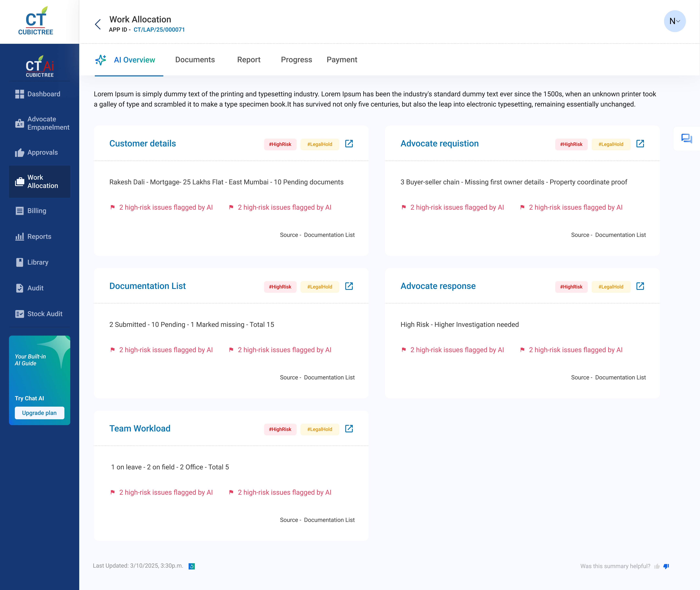Open the Report tab
The image size is (700, 590).
tap(249, 60)
